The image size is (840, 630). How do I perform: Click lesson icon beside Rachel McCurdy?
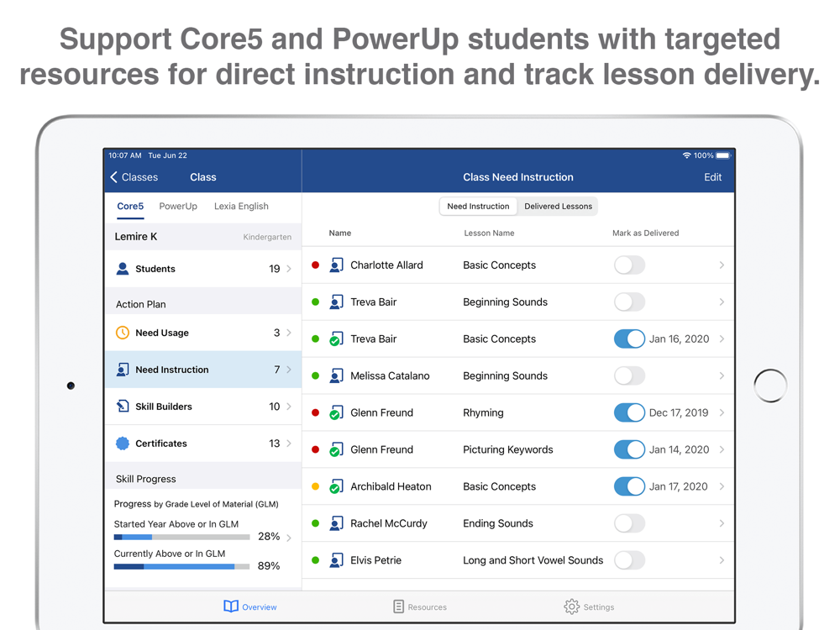point(336,523)
